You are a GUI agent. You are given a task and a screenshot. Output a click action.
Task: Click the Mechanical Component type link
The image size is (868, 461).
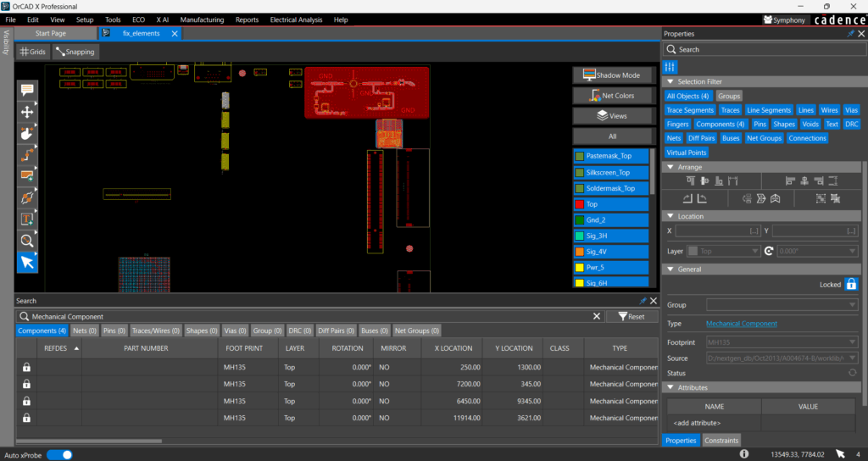[x=741, y=324]
